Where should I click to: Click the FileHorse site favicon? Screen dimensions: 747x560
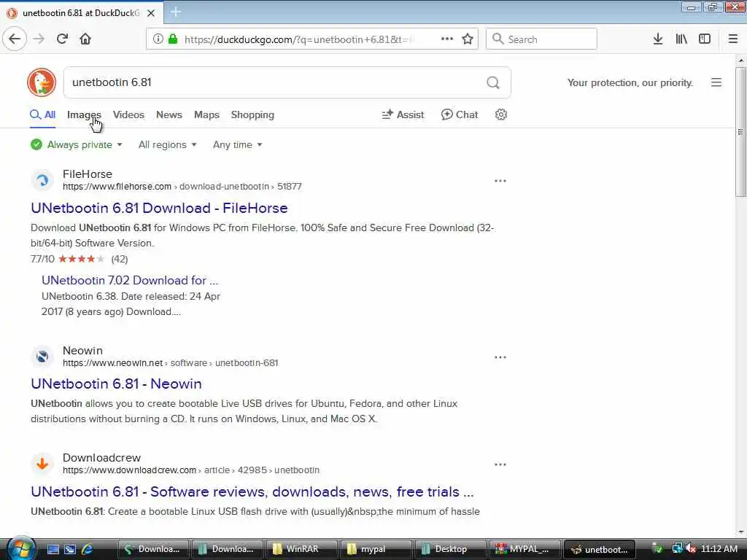(x=42, y=181)
